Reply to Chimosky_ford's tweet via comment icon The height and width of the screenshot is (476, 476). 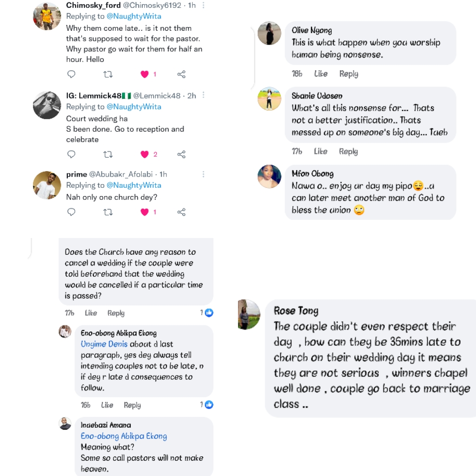tap(72, 74)
